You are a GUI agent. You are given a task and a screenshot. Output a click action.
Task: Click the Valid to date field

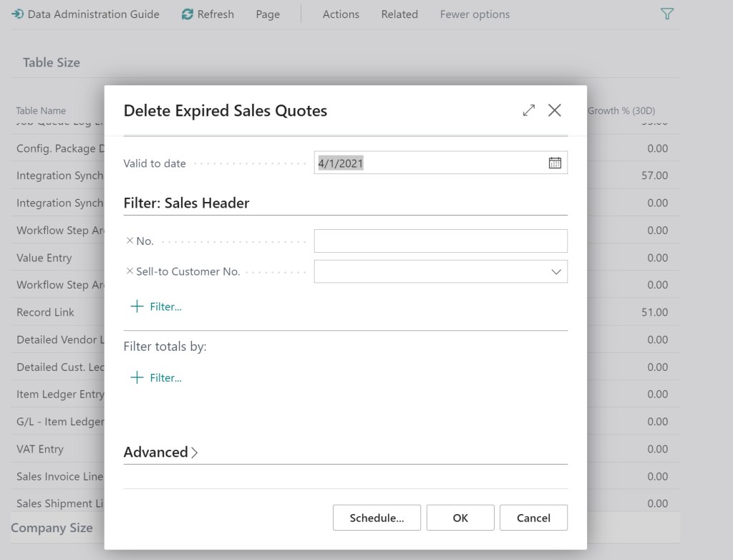[429, 163]
